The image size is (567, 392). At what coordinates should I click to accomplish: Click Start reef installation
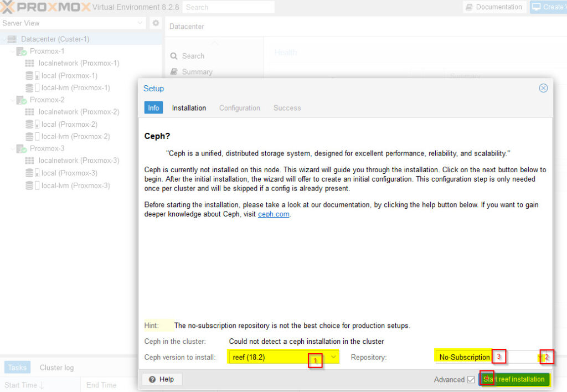click(514, 379)
